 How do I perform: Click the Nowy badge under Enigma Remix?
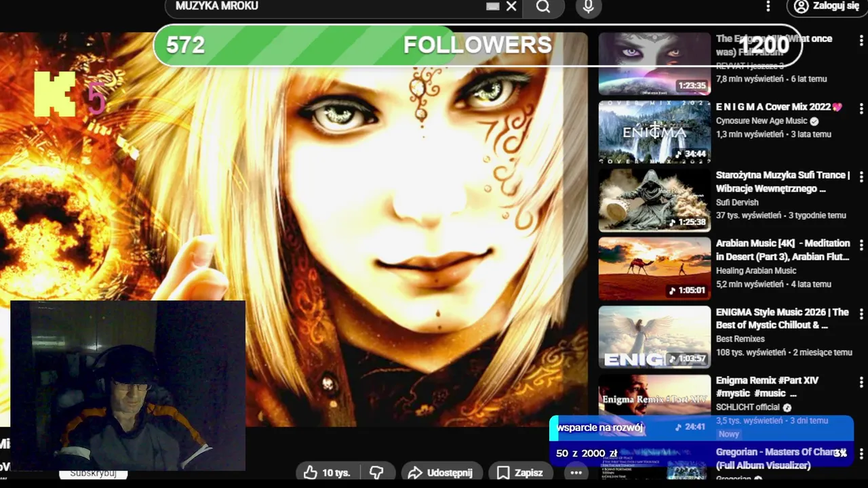pyautogui.click(x=729, y=434)
